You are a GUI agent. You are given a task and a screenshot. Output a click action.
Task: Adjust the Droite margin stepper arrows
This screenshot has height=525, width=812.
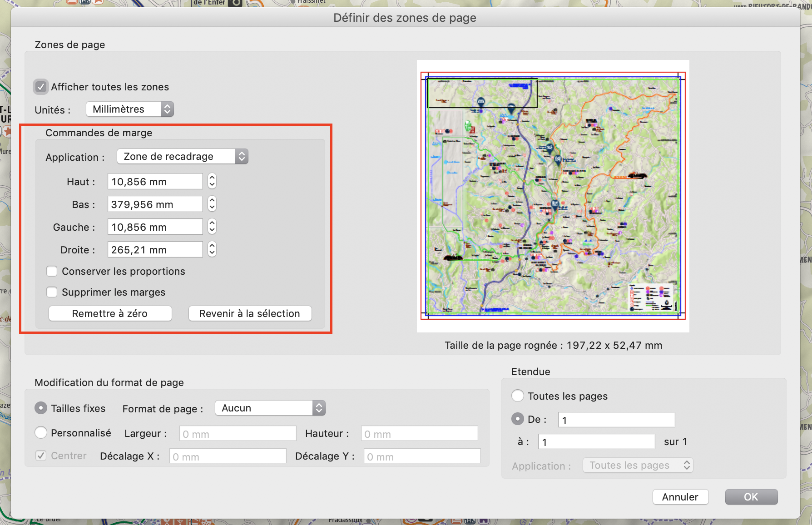point(212,249)
